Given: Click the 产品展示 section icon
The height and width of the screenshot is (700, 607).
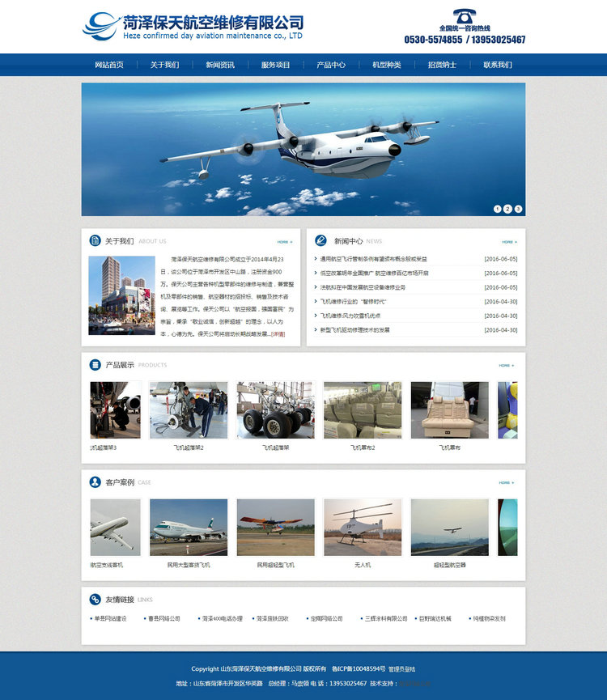Looking at the screenshot, I should tap(95, 365).
